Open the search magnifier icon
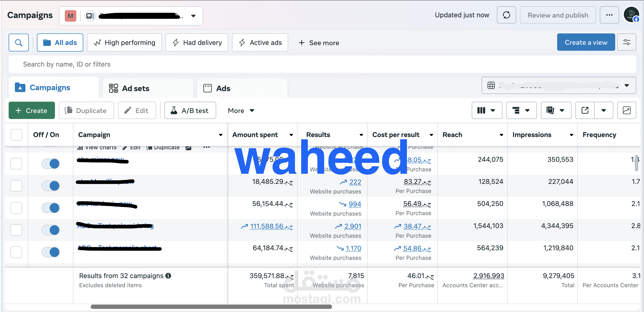This screenshot has width=644, height=312. 18,43
